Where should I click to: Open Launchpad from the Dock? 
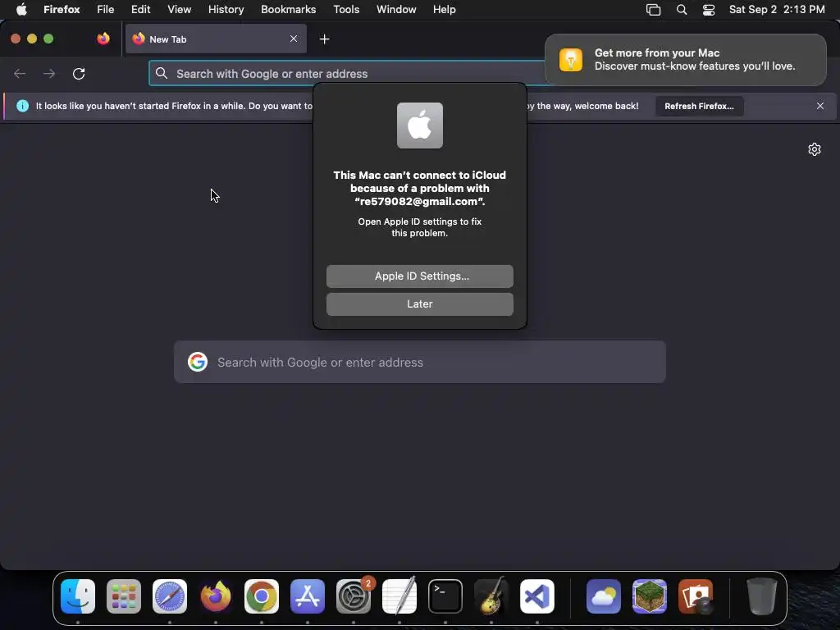[124, 596]
